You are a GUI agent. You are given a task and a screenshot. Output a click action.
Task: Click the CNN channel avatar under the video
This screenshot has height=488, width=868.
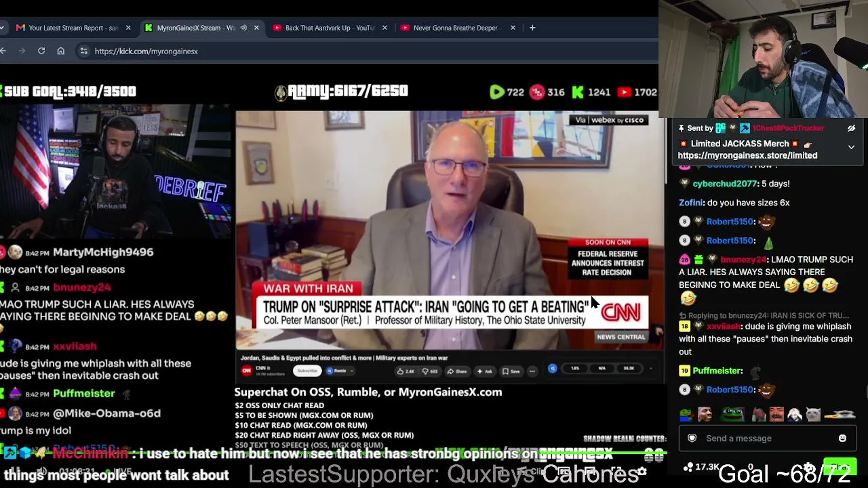pos(246,371)
